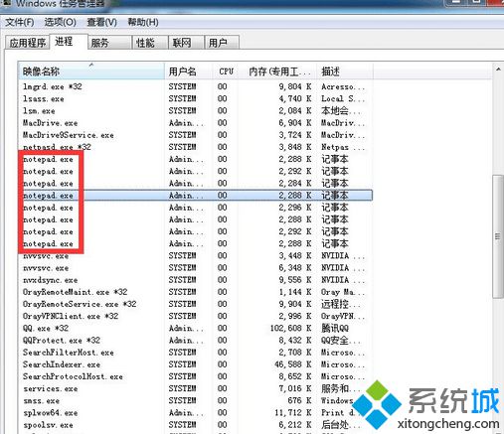This screenshot has height=434, width=504.
Task: Sort by the 描述 column header
Action: point(345,72)
